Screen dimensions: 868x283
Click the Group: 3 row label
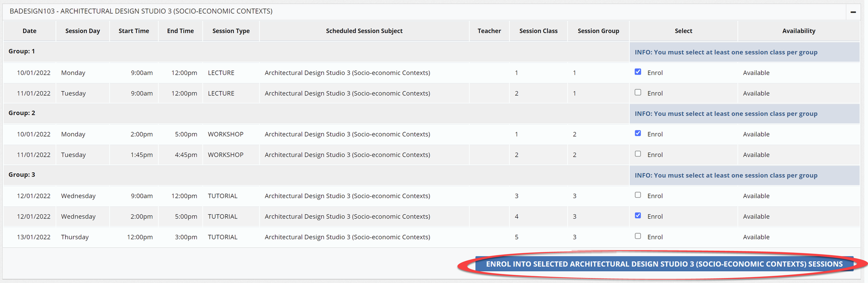coord(22,175)
